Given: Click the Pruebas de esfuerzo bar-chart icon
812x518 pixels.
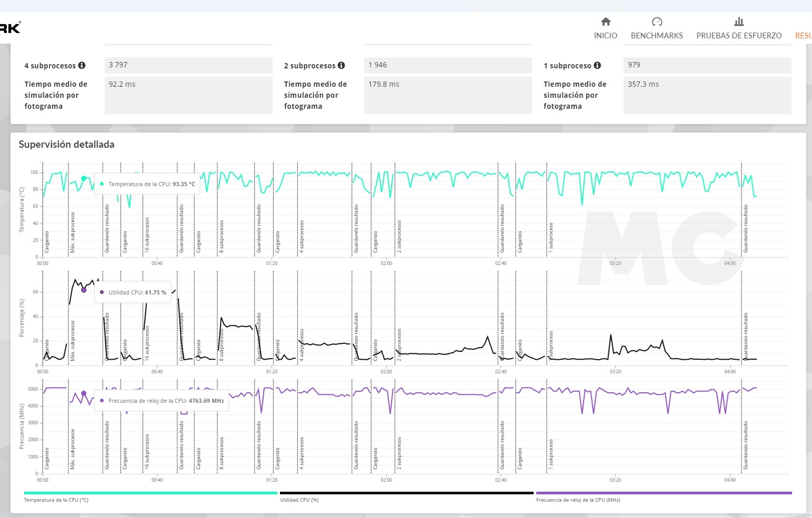Looking at the screenshot, I should (x=739, y=22).
